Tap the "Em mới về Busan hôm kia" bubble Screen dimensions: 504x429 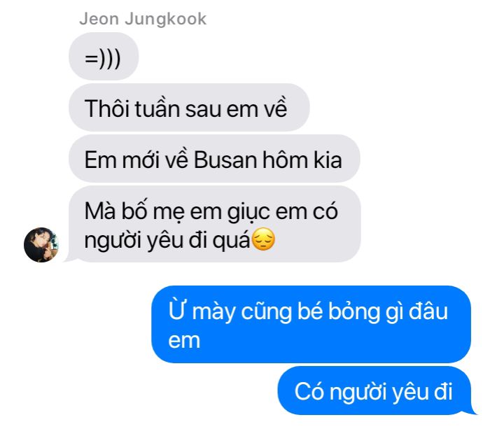tap(214, 158)
